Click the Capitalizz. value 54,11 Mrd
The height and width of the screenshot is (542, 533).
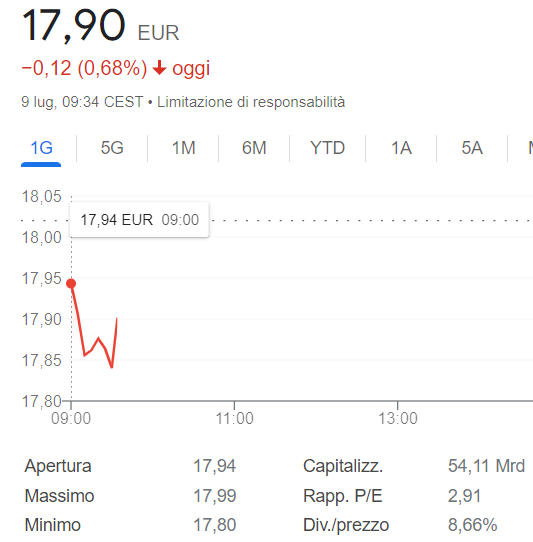486,466
